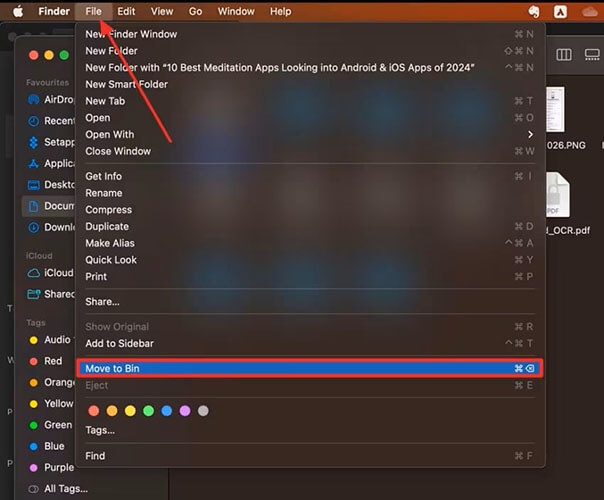Open AirDrop in the sidebar
This screenshot has height=500, width=604.
[50, 100]
